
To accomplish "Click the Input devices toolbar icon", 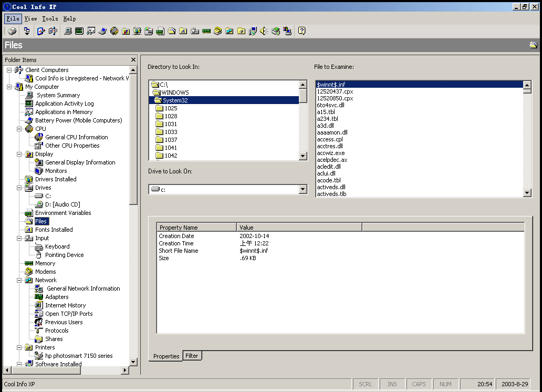I will coord(195,31).
